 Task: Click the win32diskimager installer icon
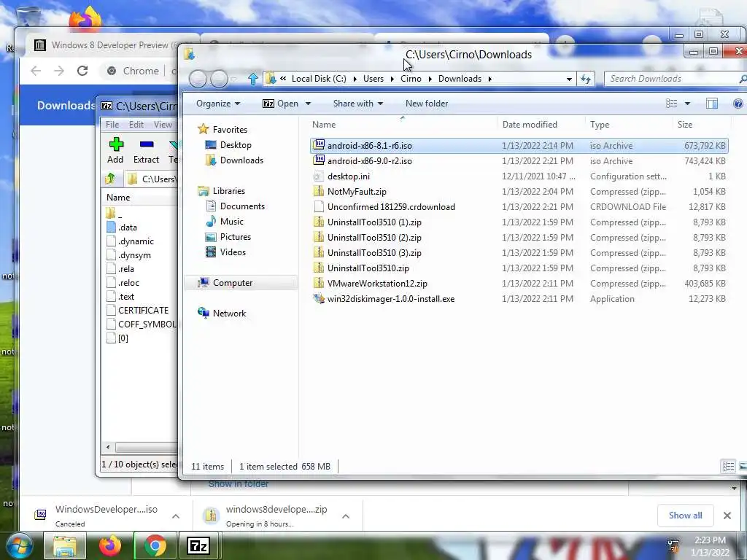tap(319, 298)
